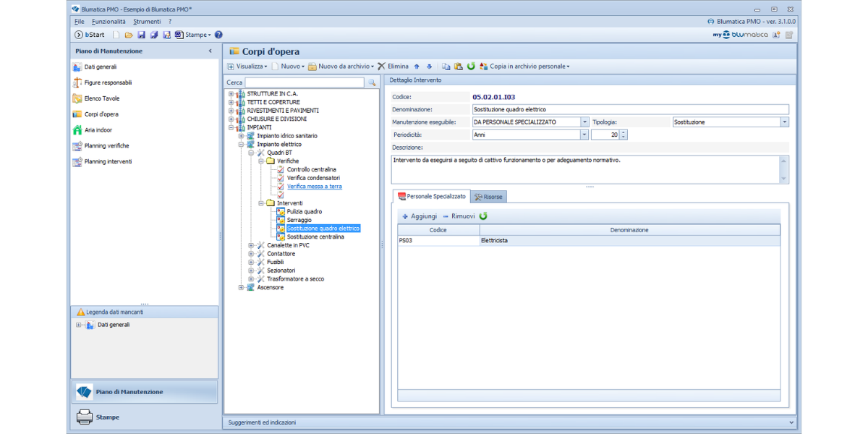
Task: Click the Aggiungi button
Action: click(x=420, y=216)
